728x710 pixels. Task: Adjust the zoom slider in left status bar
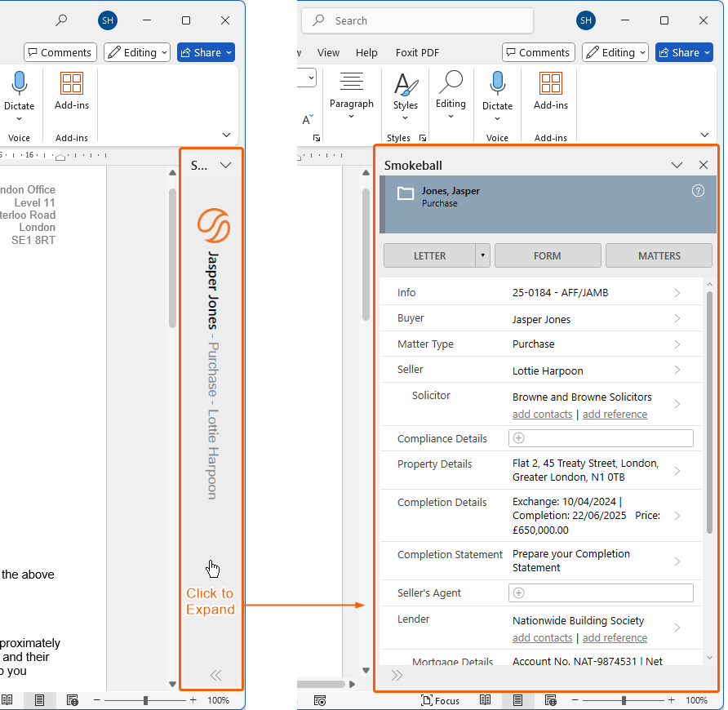click(145, 699)
